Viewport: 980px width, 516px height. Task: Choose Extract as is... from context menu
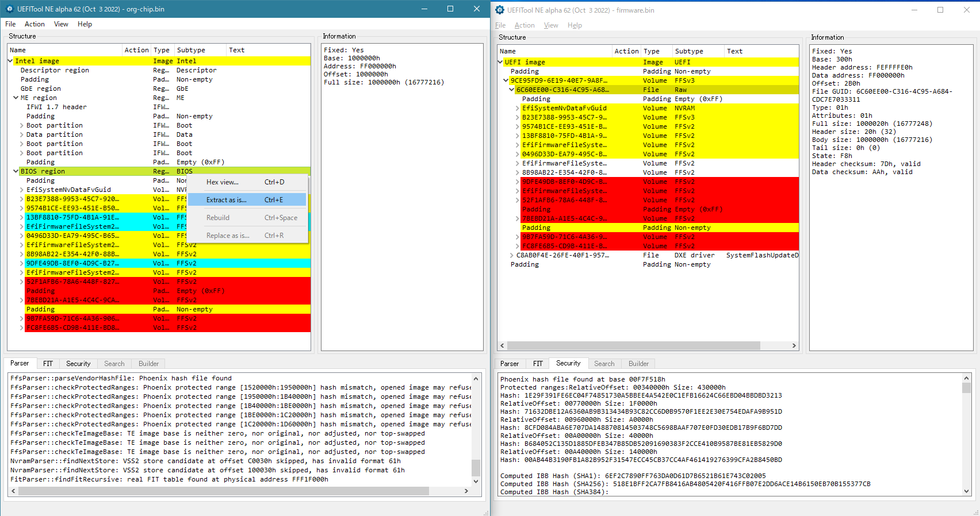point(248,200)
